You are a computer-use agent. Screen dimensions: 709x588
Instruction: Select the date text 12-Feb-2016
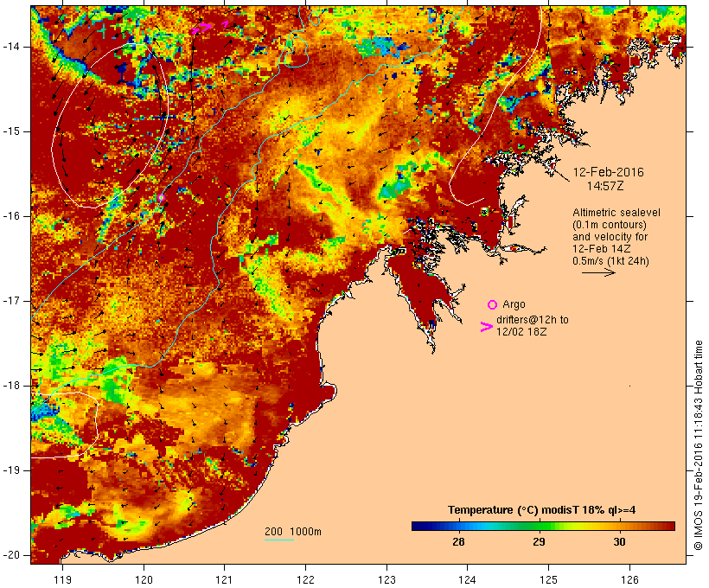[608, 172]
